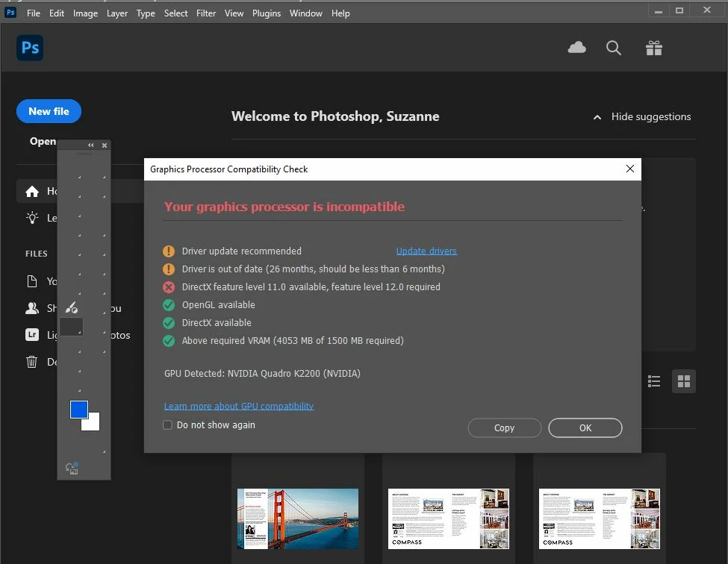This screenshot has height=564, width=728.
Task: Open the rightmost Compass brochure thumbnail
Action: [x=600, y=518]
